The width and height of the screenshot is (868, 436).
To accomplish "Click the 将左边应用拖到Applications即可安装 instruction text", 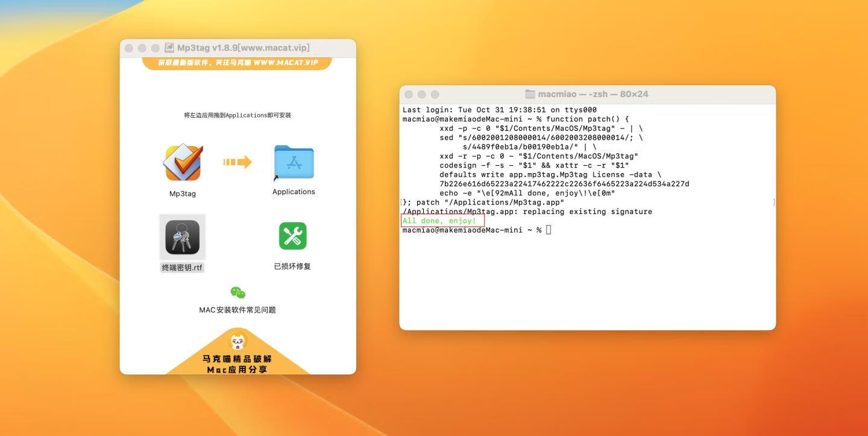I will [237, 115].
